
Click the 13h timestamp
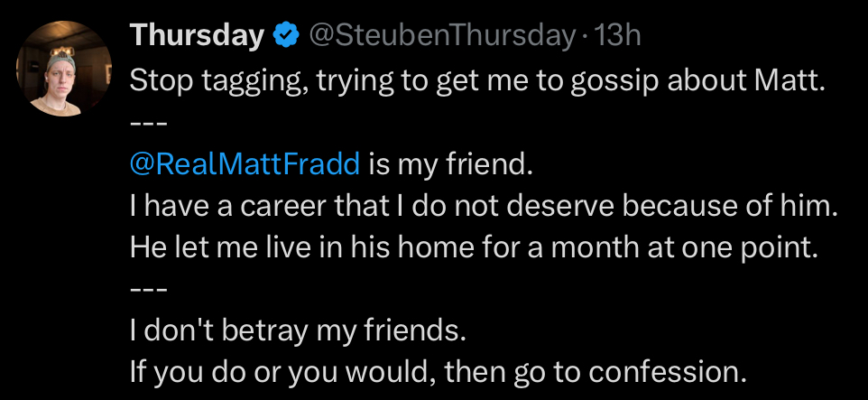tap(618, 36)
